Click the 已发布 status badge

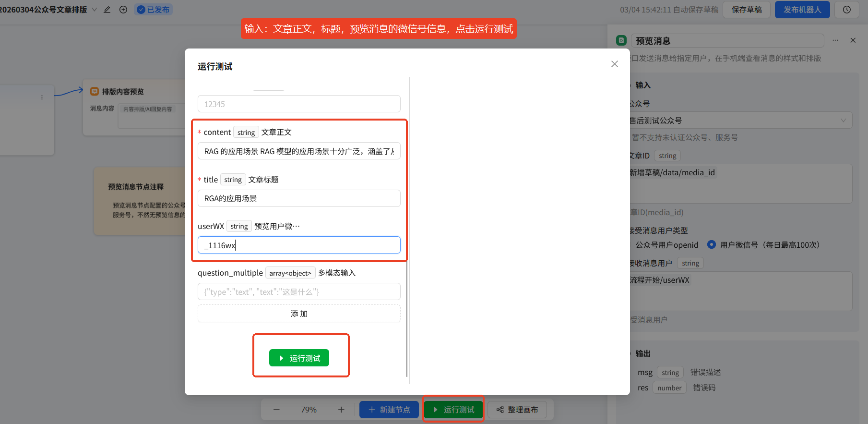pyautogui.click(x=154, y=10)
